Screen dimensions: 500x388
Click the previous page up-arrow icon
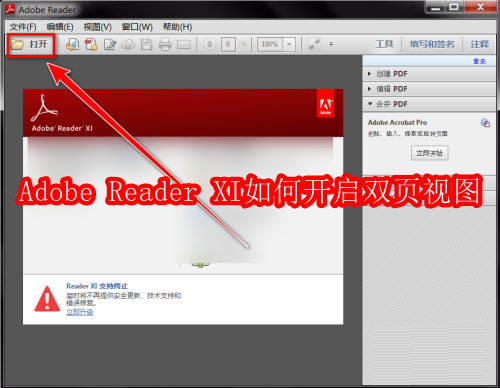210,44
